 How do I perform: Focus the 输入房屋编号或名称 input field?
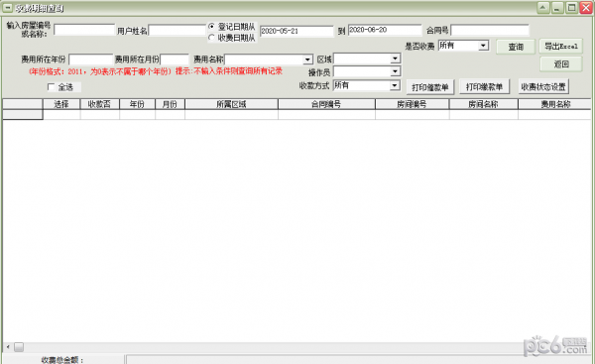coord(84,30)
